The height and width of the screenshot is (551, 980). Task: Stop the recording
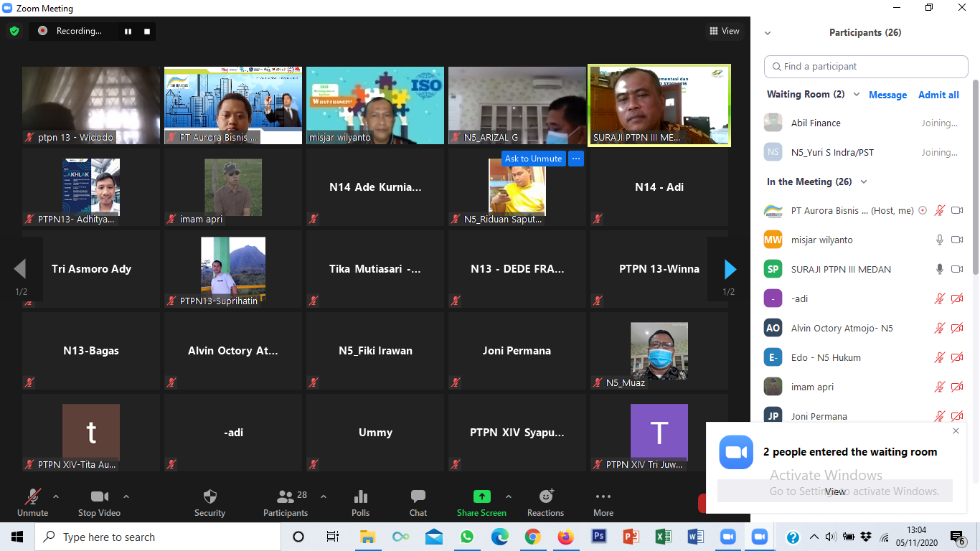(x=147, y=31)
